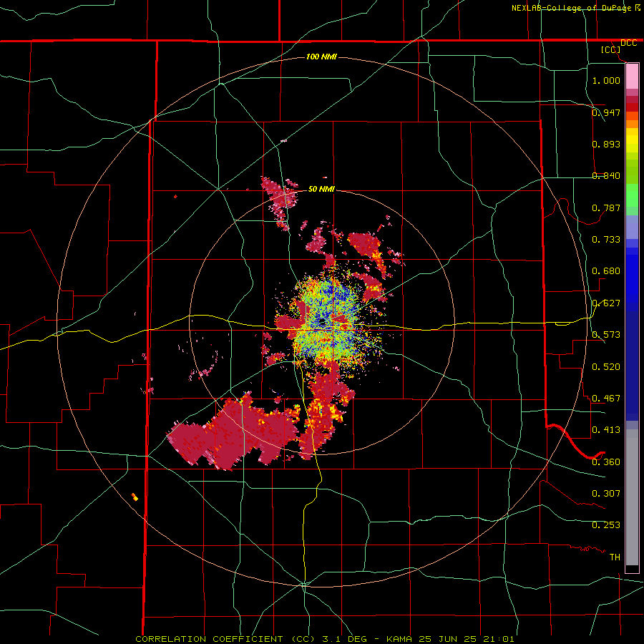
Task: Click the 100 NMI range ring label
Action: 321,57
